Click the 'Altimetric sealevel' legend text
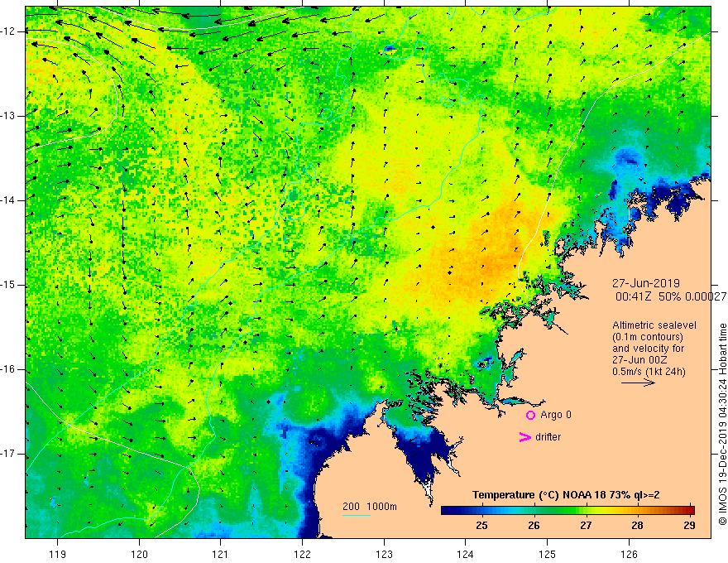The width and height of the screenshot is (728, 563). 654,325
